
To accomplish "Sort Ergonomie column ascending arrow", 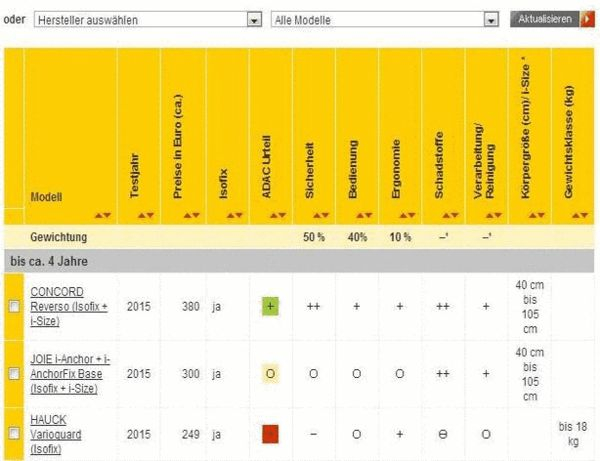I will [405, 214].
